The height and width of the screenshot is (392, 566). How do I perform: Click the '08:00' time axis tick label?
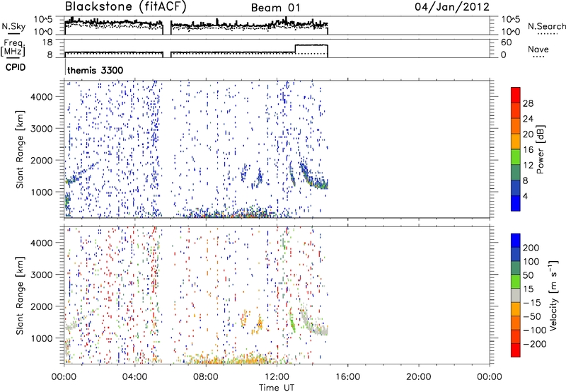[205, 377]
